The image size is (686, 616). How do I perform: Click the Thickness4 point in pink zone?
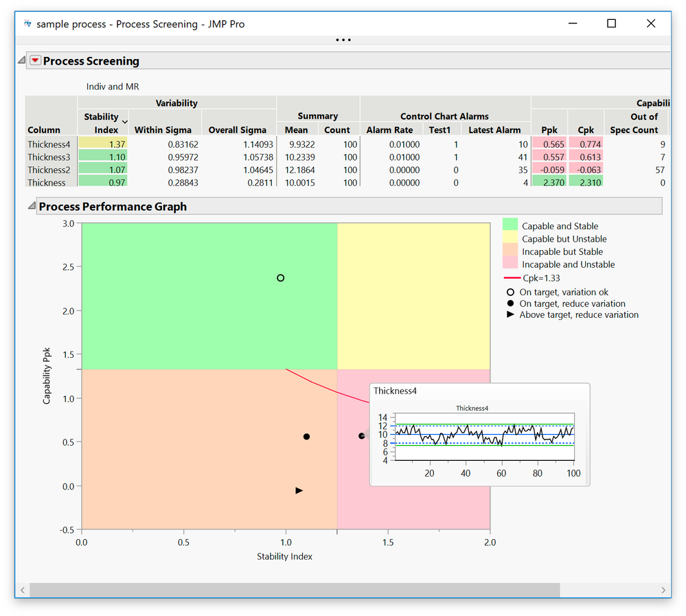coord(361,436)
